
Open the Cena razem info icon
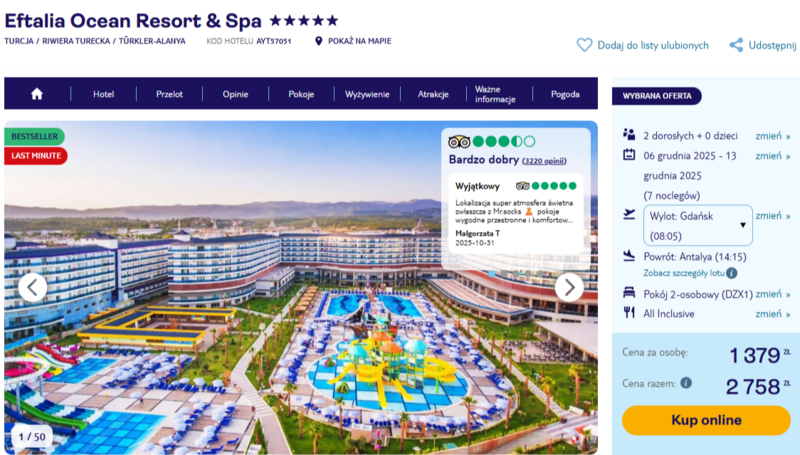coord(686,383)
